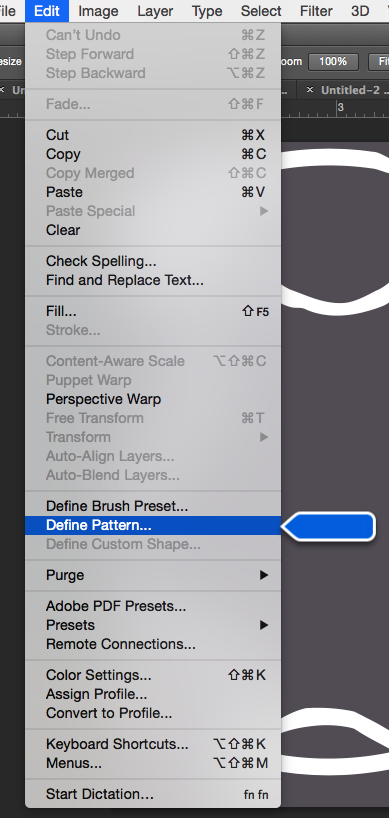Close the Untitled-2 document tab
The height and width of the screenshot is (818, 389).
[310, 90]
